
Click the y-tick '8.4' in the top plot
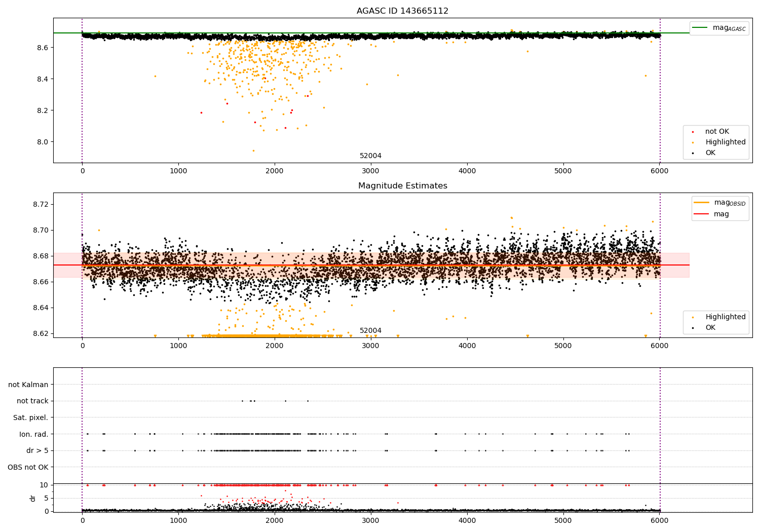(43, 79)
